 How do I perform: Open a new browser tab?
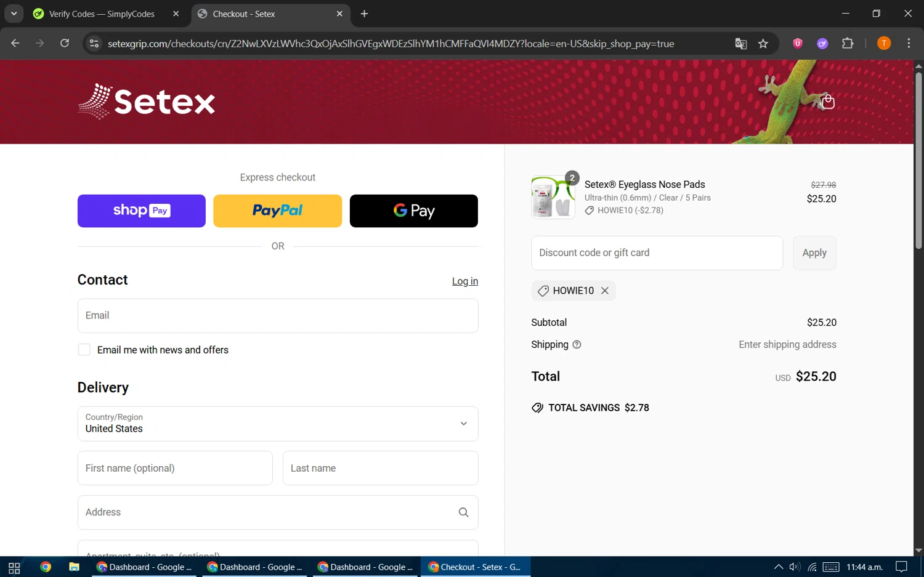point(364,14)
